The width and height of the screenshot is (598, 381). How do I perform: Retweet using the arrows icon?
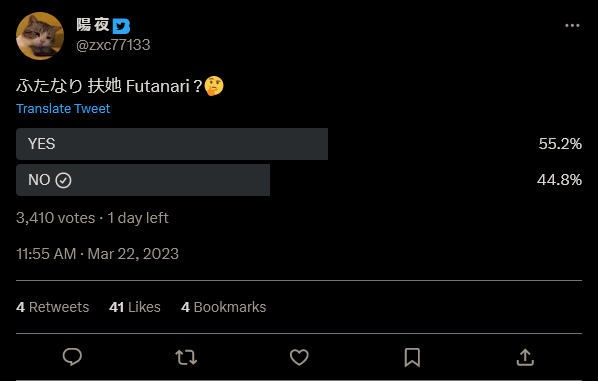186,358
